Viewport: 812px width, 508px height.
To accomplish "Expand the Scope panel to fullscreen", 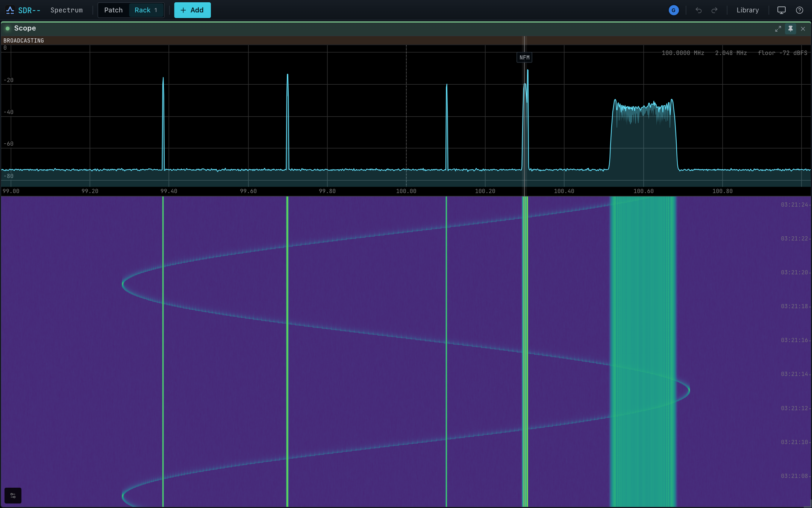I will (x=778, y=29).
